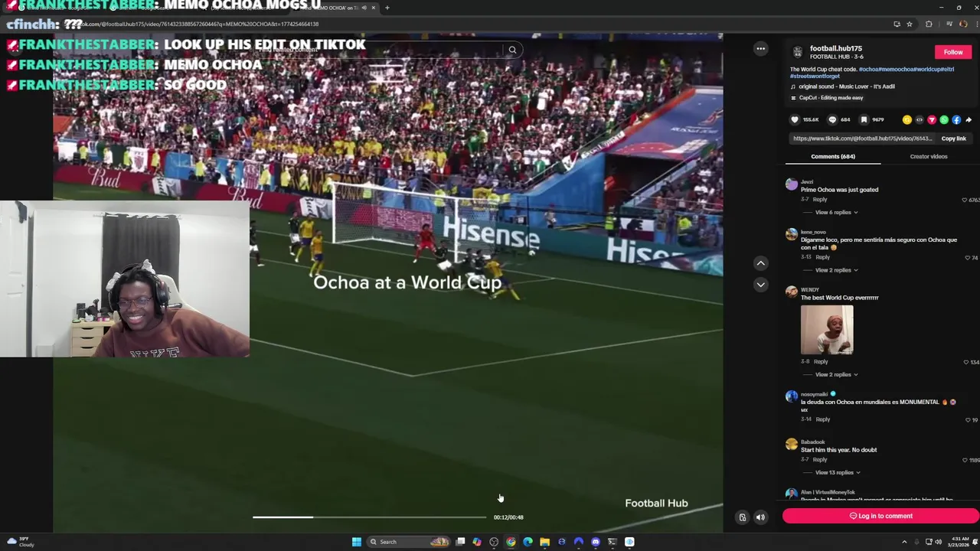The width and height of the screenshot is (980, 551).
Task: Share the video to Facebook
Action: [956, 119]
